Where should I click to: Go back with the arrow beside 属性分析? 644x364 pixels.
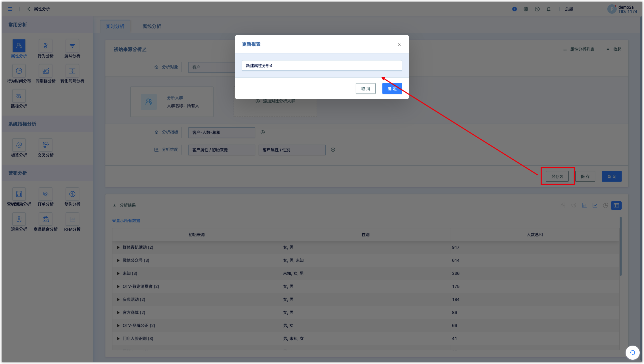(29, 9)
